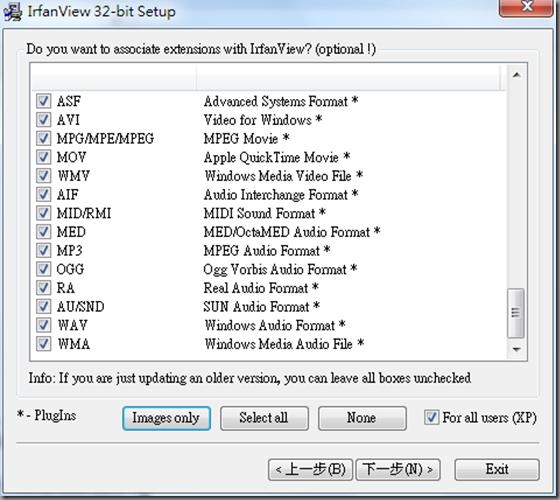
Task: Uncheck the MID/RMI checkbox
Action: (x=43, y=213)
